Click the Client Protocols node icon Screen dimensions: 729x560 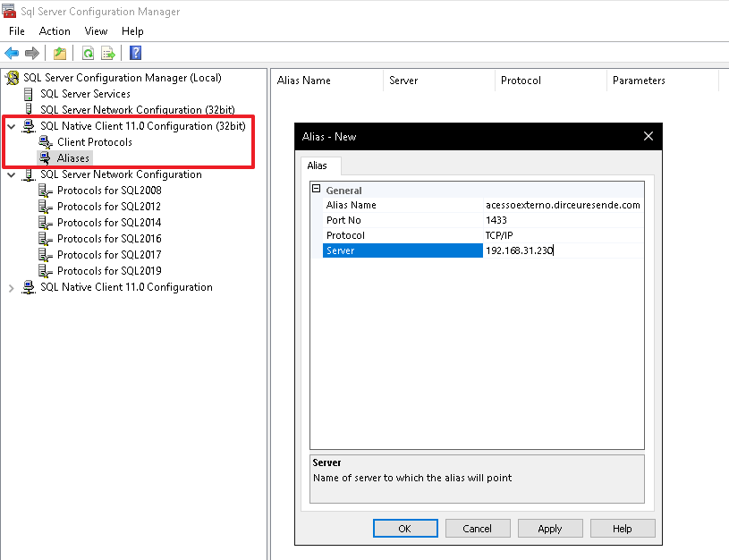click(x=45, y=142)
